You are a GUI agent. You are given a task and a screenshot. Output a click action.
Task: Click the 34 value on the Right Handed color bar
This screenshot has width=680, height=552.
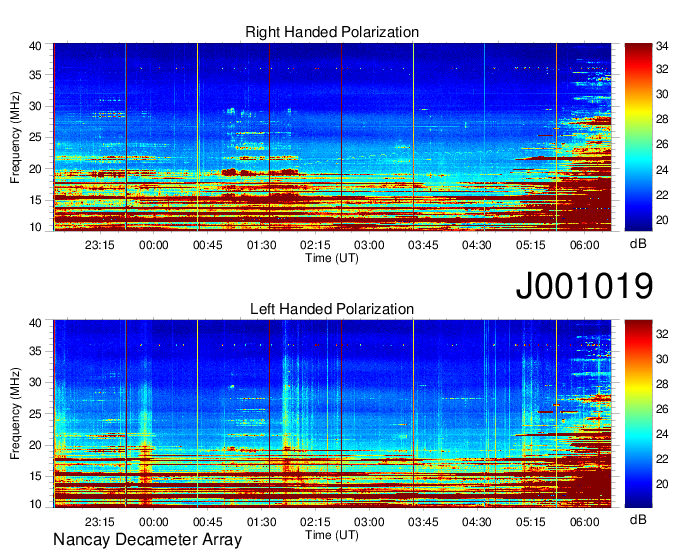pos(662,46)
